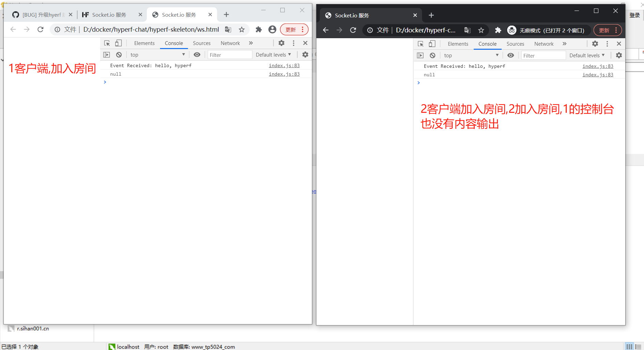Show console sidebar in left DevTools
Viewport: 644px width, 350px height.
107,55
